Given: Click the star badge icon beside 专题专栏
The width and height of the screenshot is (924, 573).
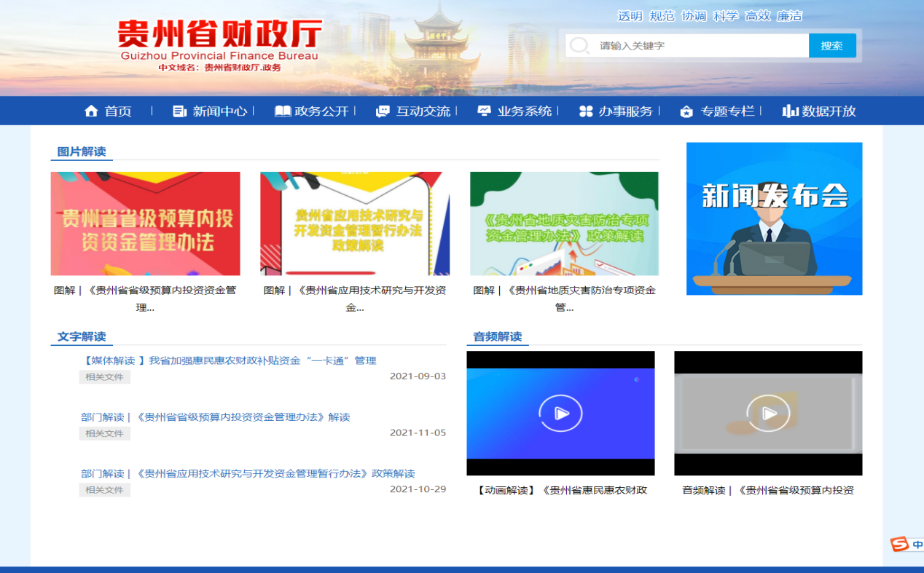Looking at the screenshot, I should pyautogui.click(x=686, y=111).
